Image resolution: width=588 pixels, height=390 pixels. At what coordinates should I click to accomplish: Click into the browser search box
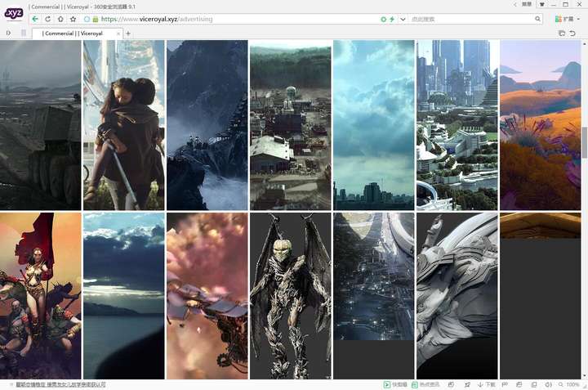470,19
